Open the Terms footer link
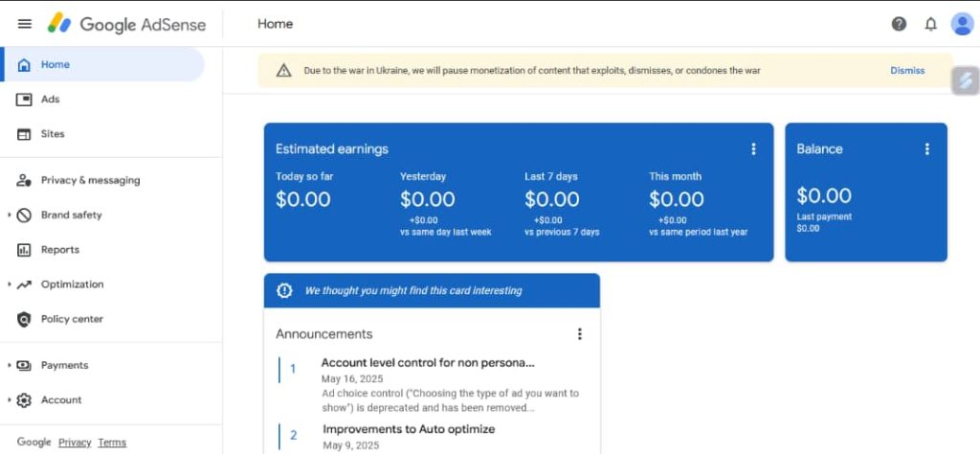The width and height of the screenshot is (980, 454). pos(112,443)
